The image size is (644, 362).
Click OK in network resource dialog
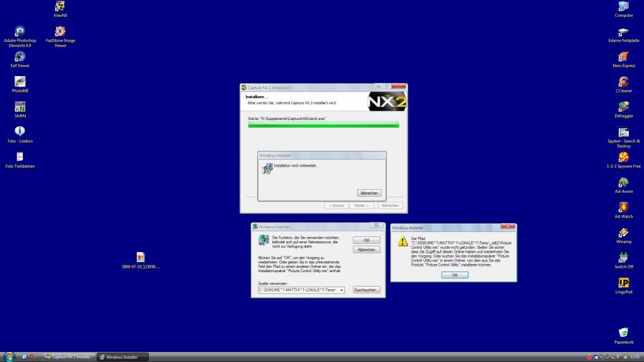click(367, 240)
